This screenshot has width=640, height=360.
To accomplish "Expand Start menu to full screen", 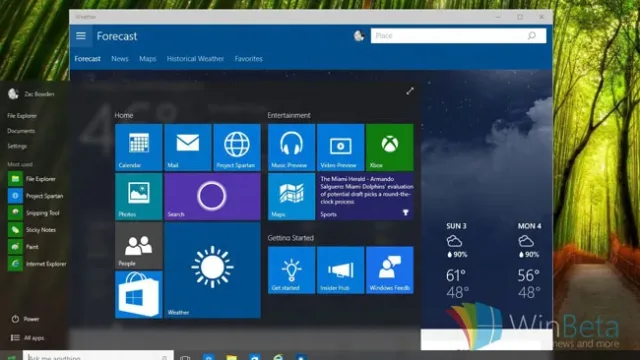I will coord(410,91).
